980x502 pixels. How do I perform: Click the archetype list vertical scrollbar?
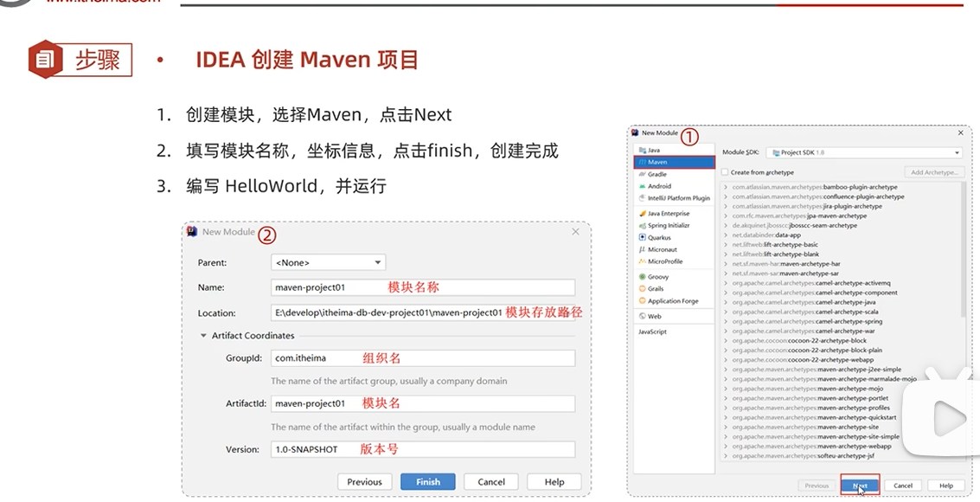pyautogui.click(x=963, y=250)
